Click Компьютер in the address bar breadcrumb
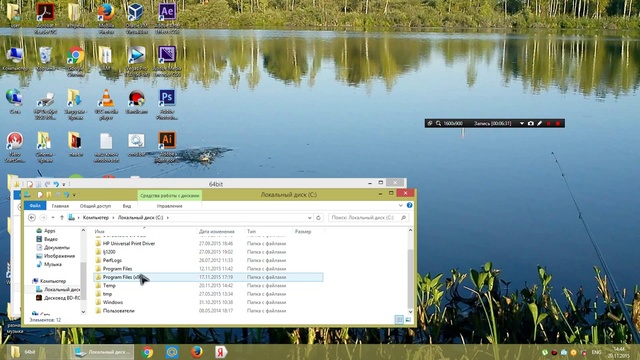 [96, 218]
